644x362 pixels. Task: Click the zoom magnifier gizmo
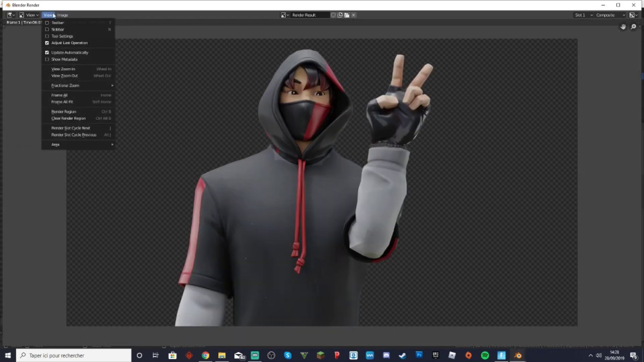click(x=633, y=27)
